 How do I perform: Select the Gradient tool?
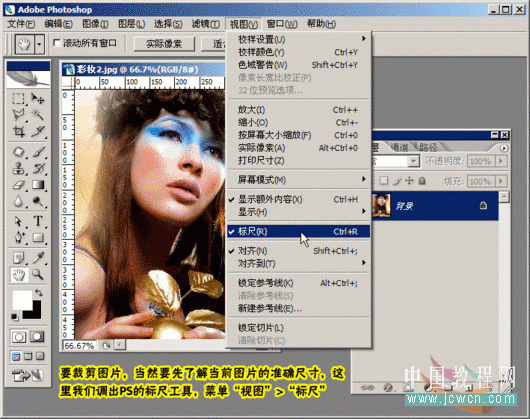click(x=37, y=184)
